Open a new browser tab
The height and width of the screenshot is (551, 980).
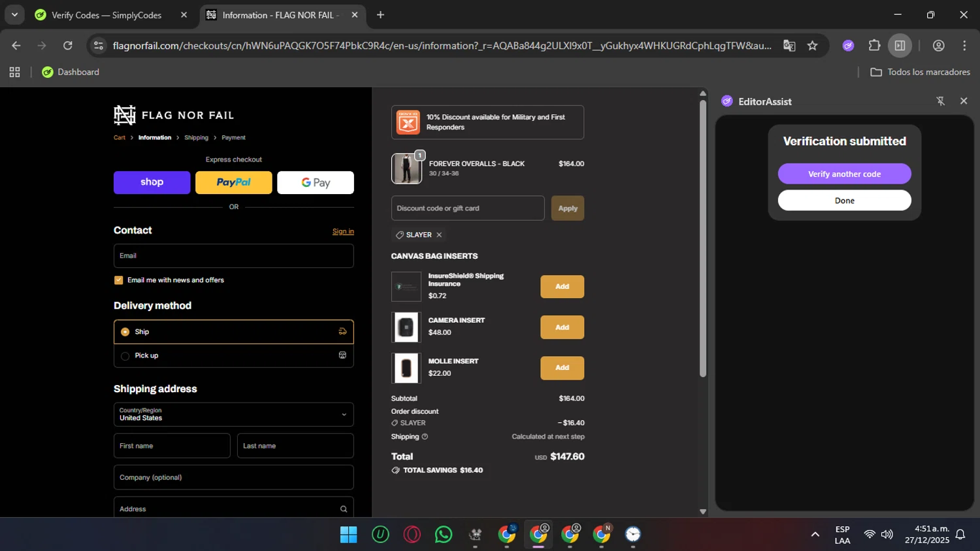coord(380,15)
